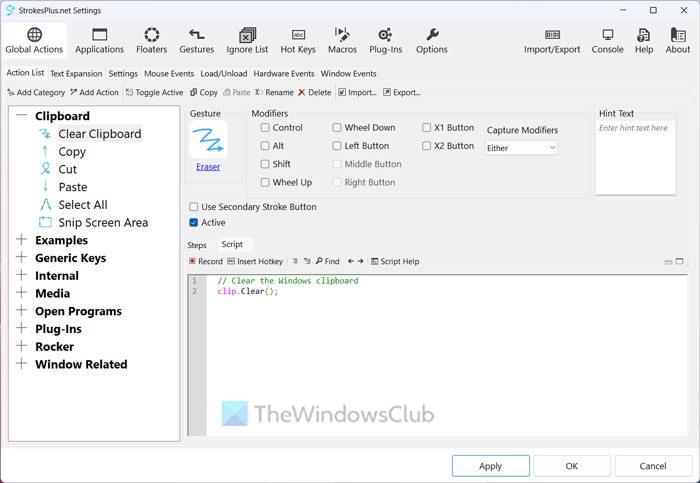
Task: Expand the Internal category
Action: click(21, 275)
